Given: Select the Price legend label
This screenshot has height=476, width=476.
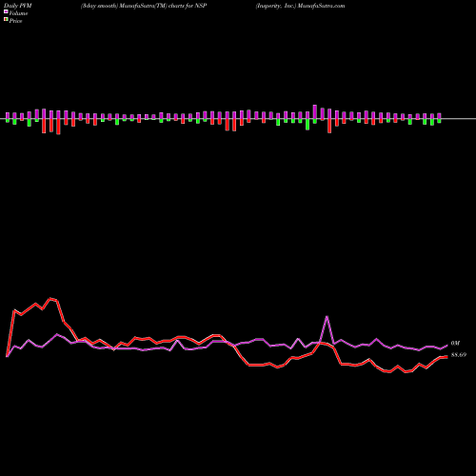Looking at the screenshot, I should (15, 21).
